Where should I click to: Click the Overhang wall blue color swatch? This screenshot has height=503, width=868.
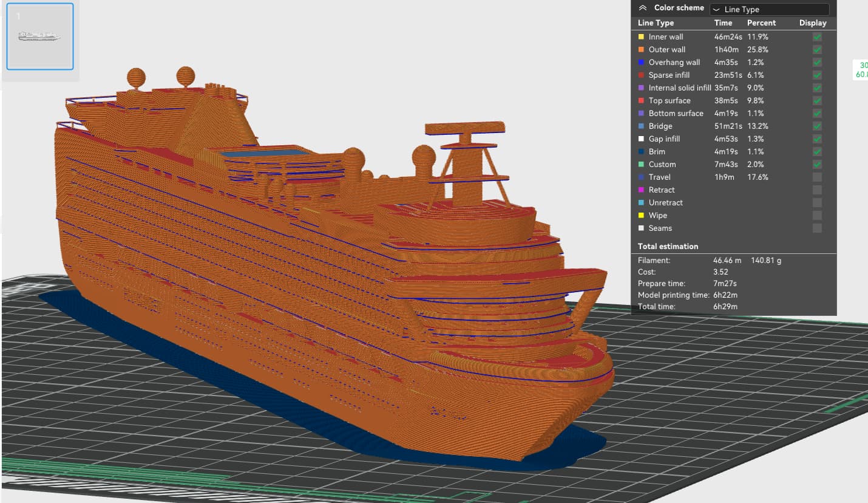point(641,62)
